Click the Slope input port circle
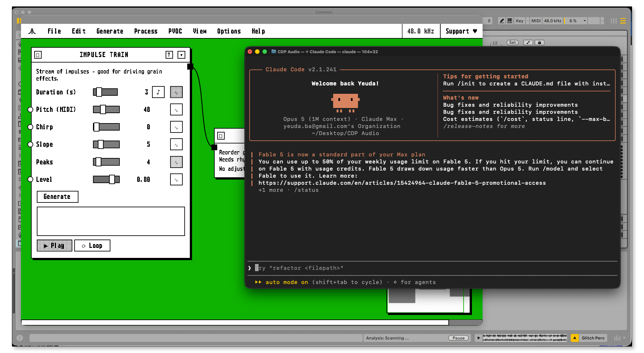The width and height of the screenshot is (644, 353). pyautogui.click(x=30, y=144)
